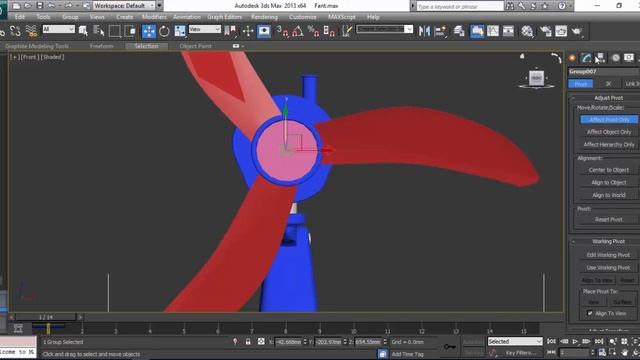
Task: Open Edit Named Selection Sets
Action: pyautogui.click(x=347, y=31)
